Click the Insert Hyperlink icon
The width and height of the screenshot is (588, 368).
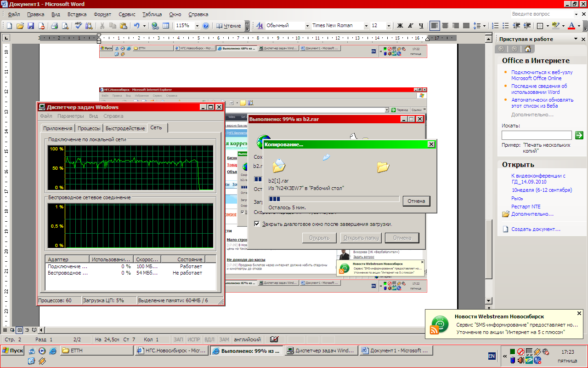coord(155,26)
